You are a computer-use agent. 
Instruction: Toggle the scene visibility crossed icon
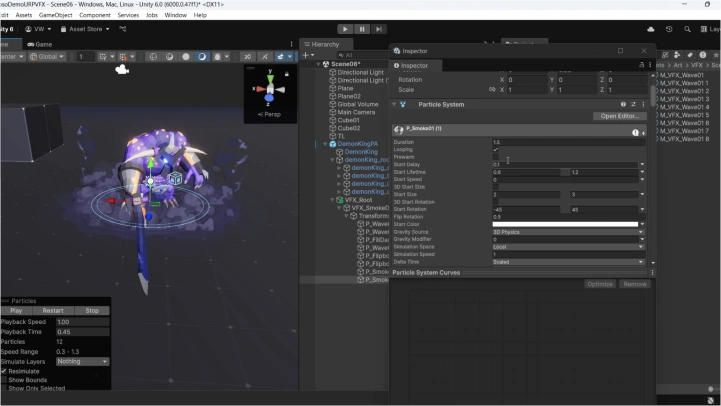[x=265, y=57]
